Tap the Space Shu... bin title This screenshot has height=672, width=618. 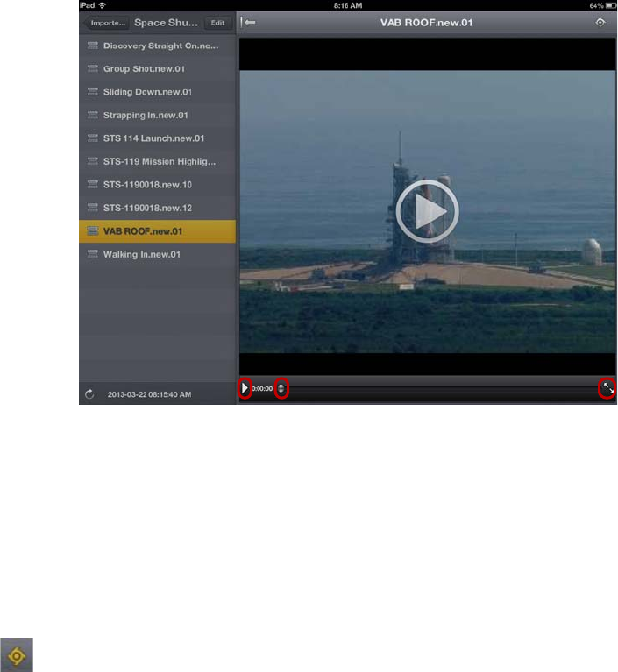[166, 23]
